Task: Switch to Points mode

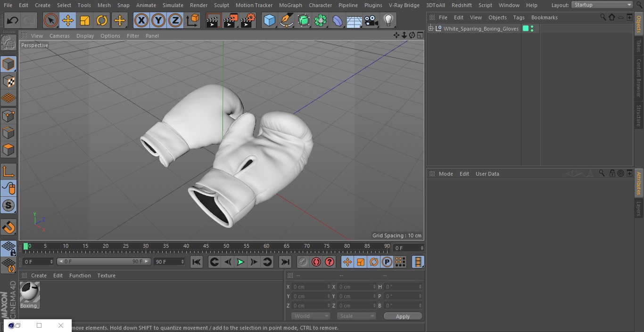Action: (8, 115)
